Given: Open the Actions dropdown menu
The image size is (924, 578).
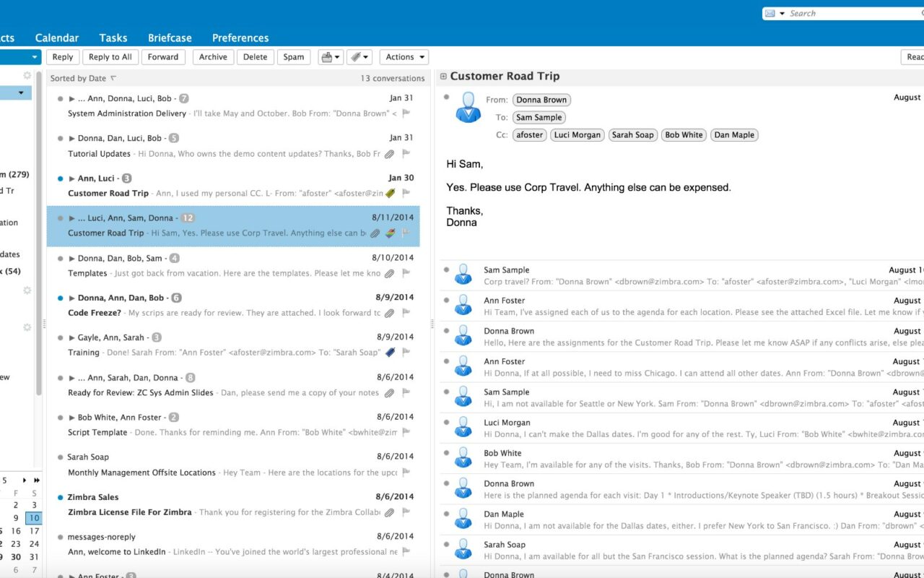Looking at the screenshot, I should click(x=404, y=57).
